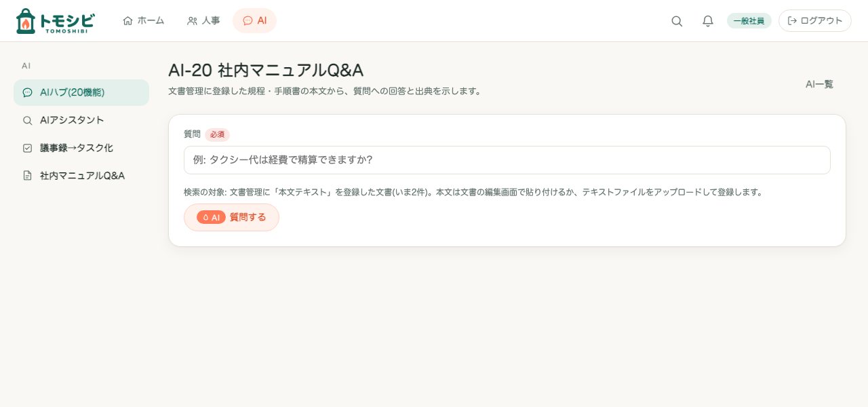Click the AI sidebar section label
Screen dimensions: 868x407
(26, 66)
